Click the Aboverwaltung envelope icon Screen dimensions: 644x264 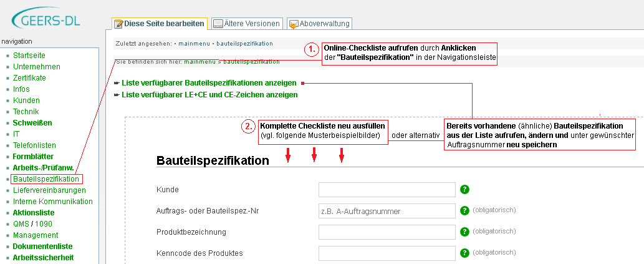tap(294, 24)
